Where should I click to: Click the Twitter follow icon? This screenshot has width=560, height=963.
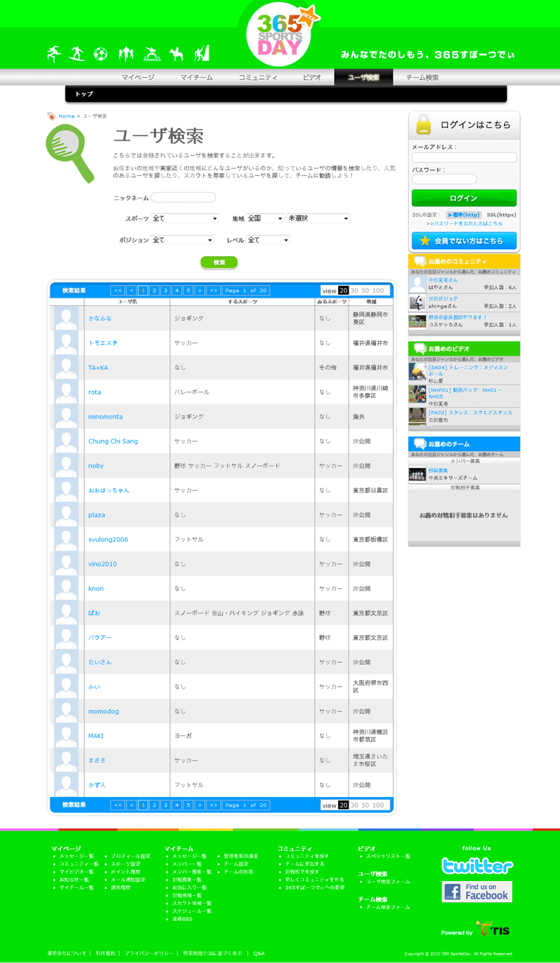pyautogui.click(x=477, y=866)
